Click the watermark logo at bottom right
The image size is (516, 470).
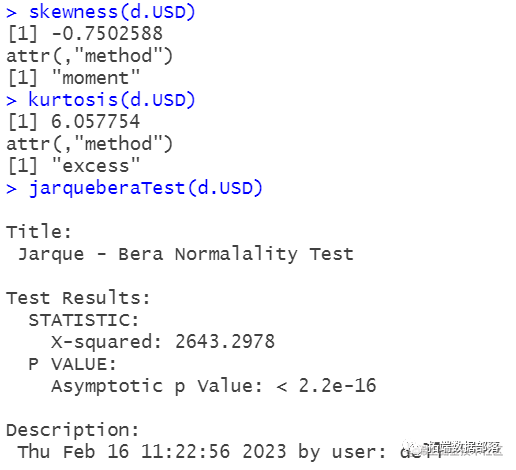coord(453,448)
